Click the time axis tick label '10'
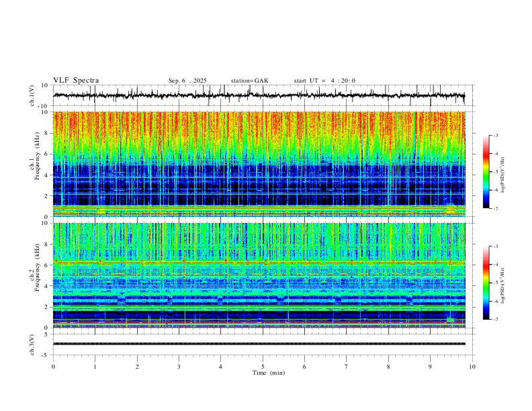Image resolution: width=532 pixels, height=411 pixels. [x=472, y=367]
